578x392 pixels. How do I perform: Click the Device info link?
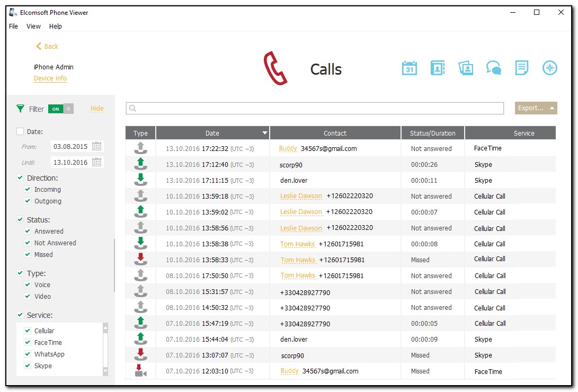tap(50, 78)
